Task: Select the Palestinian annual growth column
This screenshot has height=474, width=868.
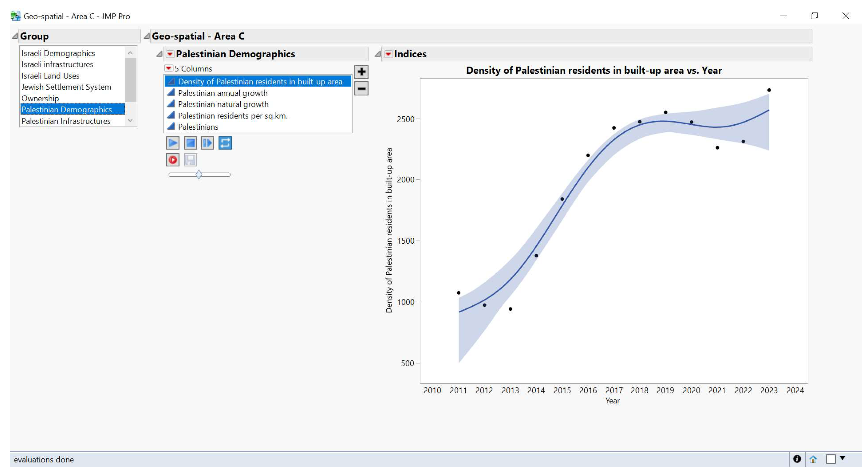Action: click(x=223, y=93)
